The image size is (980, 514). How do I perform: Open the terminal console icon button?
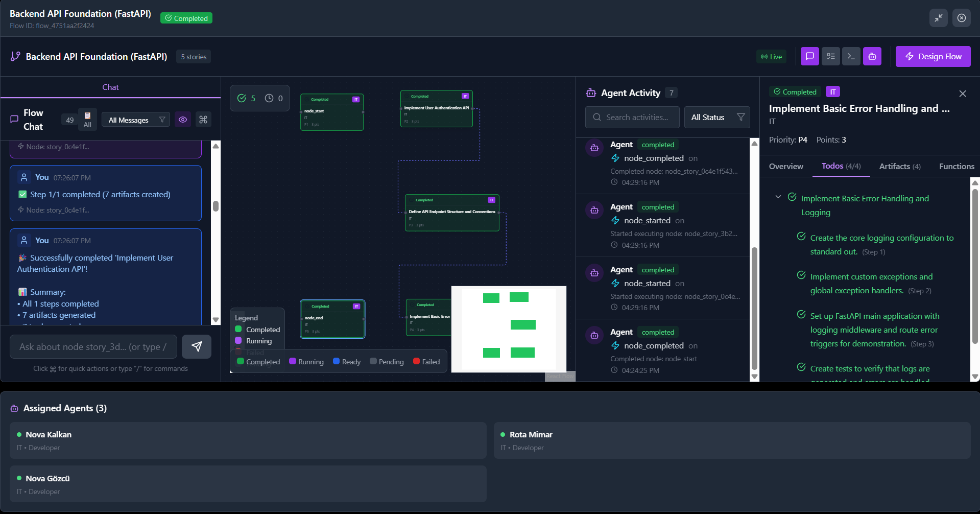click(851, 56)
